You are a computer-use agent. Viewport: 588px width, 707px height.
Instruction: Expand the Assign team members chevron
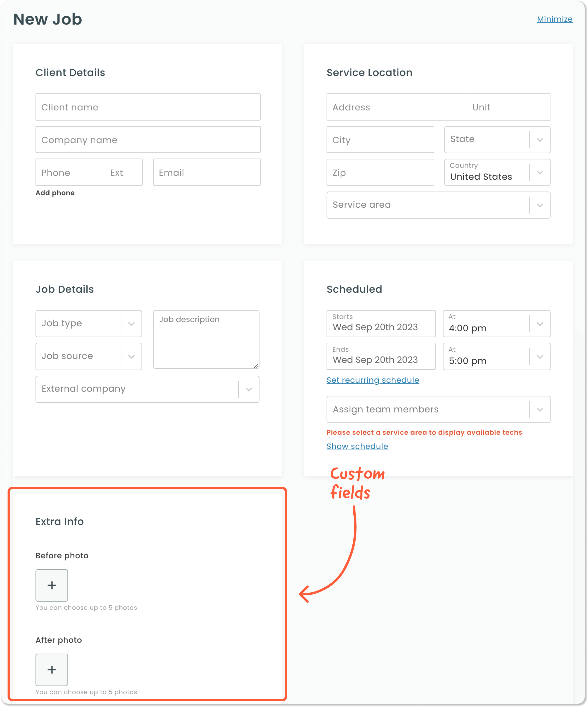click(540, 409)
